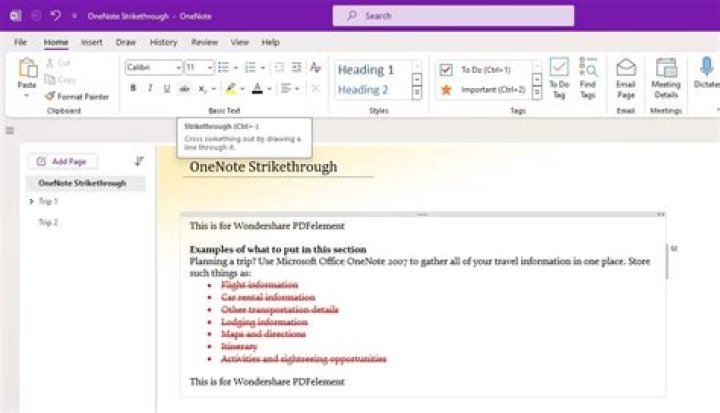Image resolution: width=720 pixels, height=413 pixels.
Task: Switch to the Insert tab
Action: (x=92, y=42)
